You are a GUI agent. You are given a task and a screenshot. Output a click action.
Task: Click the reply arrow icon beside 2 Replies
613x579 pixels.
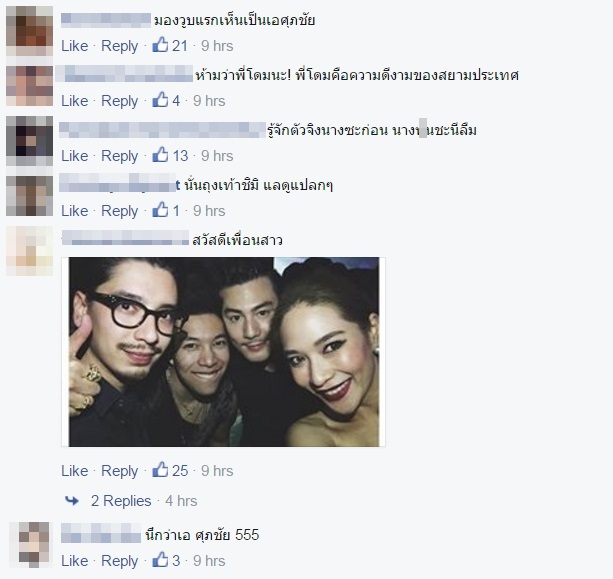click(x=72, y=500)
